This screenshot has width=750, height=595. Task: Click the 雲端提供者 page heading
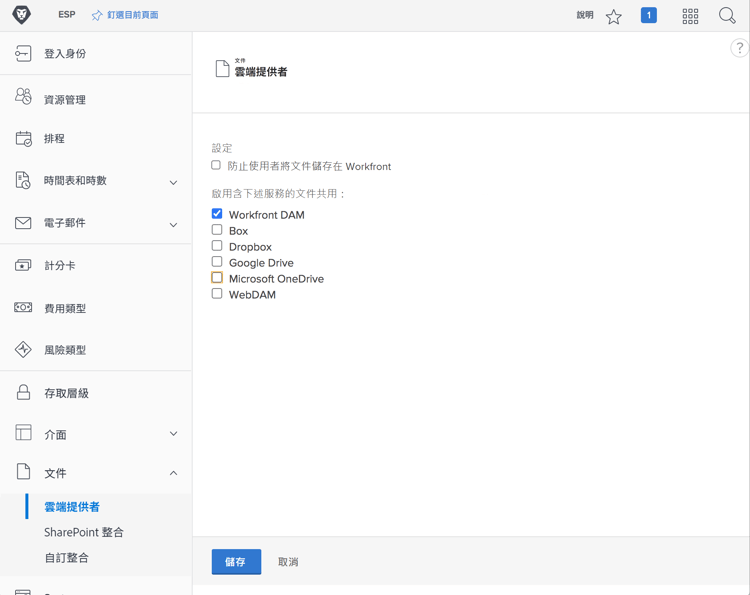coord(261,72)
